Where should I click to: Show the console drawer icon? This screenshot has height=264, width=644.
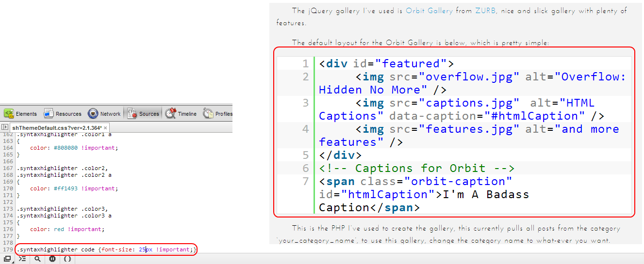click(22, 259)
